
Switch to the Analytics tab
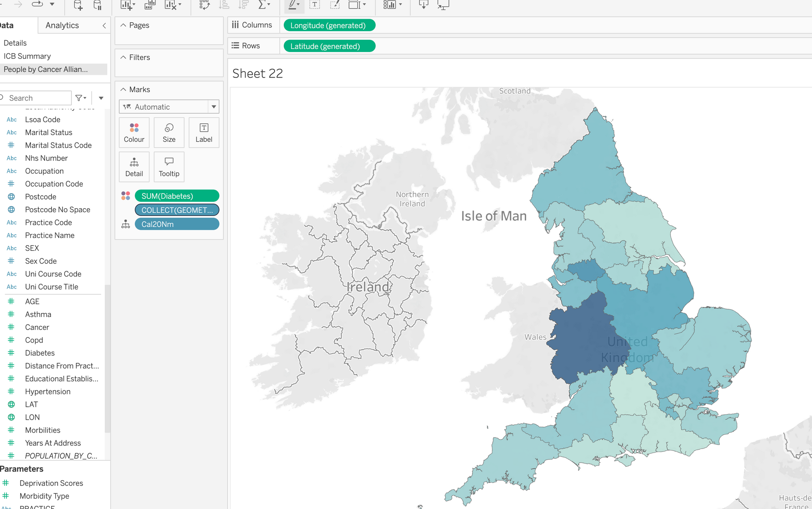(x=62, y=25)
